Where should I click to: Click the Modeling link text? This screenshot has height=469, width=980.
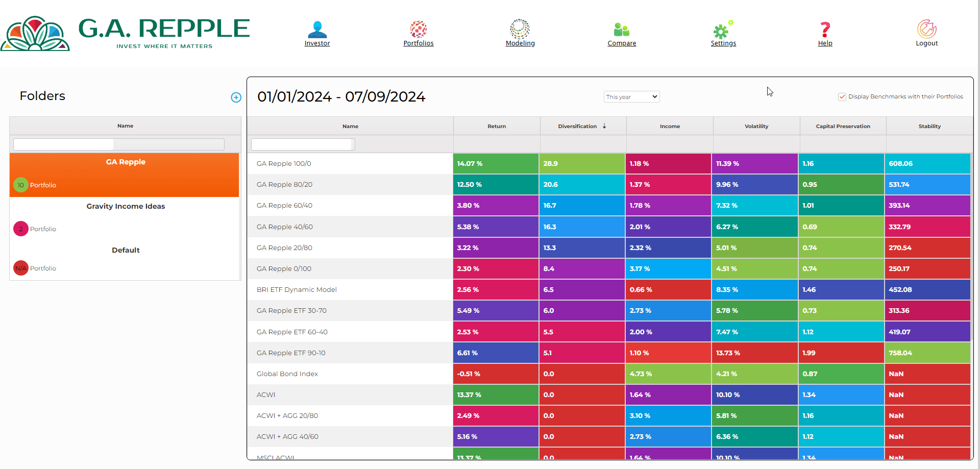click(x=520, y=43)
